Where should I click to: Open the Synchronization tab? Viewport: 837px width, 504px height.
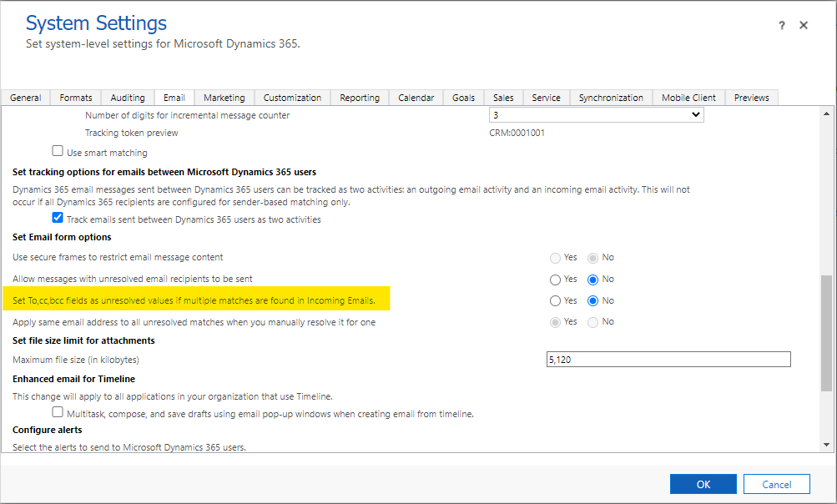(x=611, y=98)
